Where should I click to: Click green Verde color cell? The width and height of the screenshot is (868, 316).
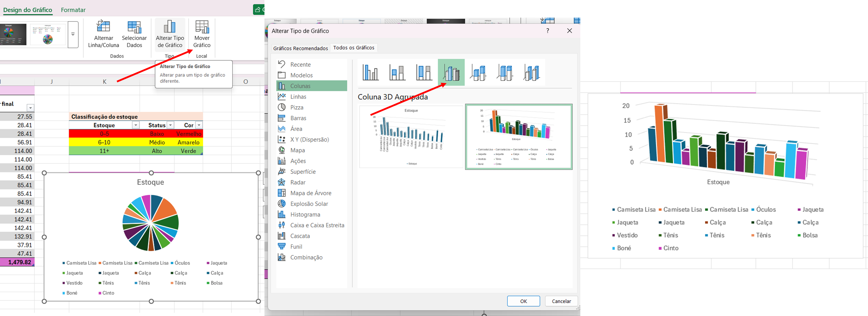pyautogui.click(x=188, y=151)
